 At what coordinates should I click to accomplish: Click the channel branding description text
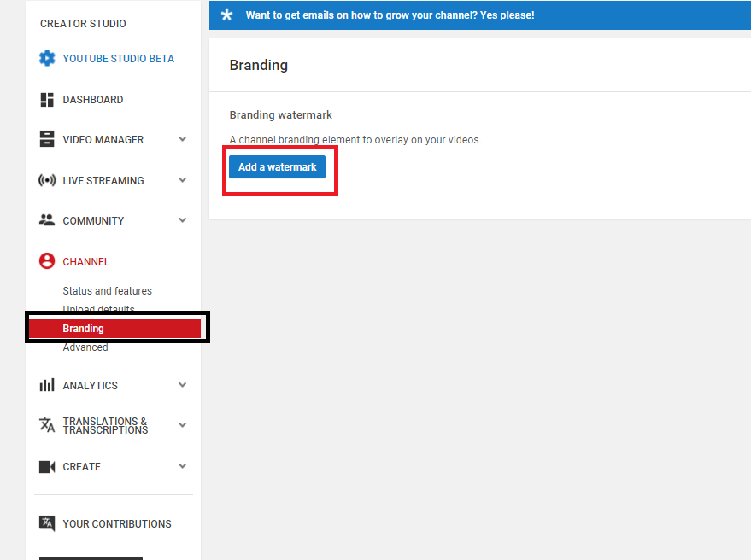[x=355, y=140]
